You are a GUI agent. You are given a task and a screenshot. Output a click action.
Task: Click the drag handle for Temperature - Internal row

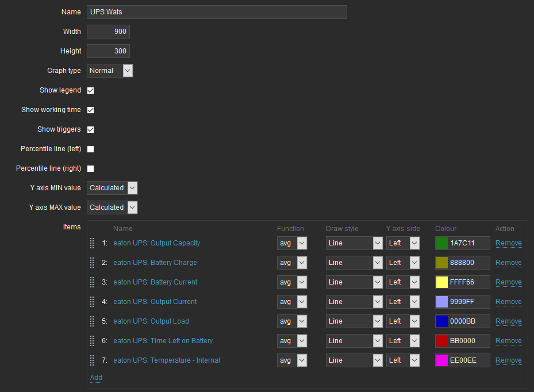[92, 360]
